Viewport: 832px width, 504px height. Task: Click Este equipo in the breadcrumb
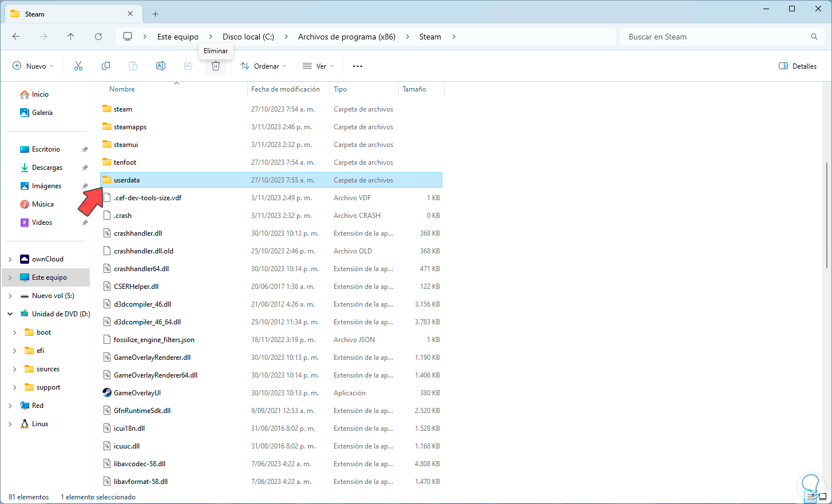178,37
